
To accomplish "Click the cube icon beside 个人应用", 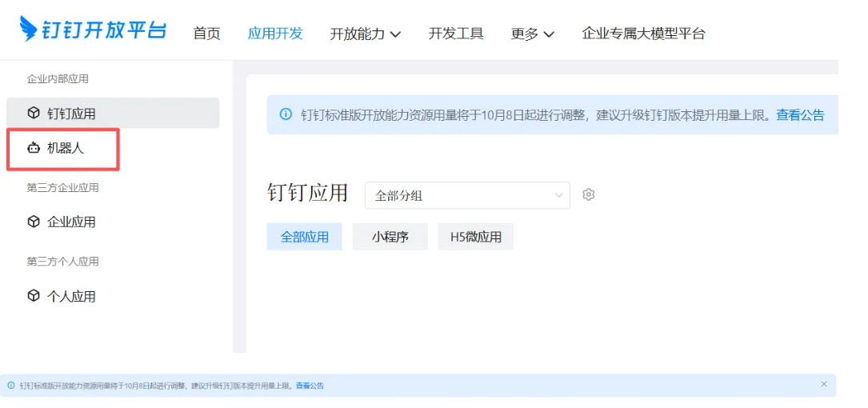I will (x=34, y=296).
